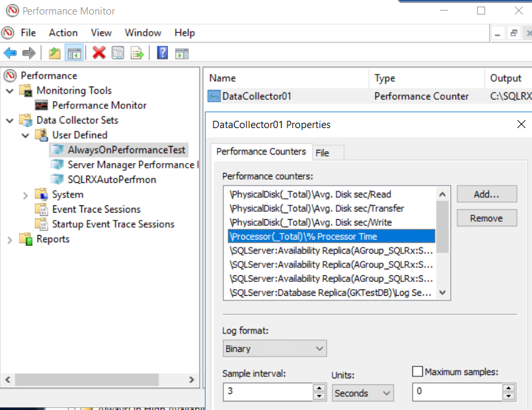532x410 pixels.
Task: Click the Startup Event Trace Sessions icon
Action: pos(42,224)
